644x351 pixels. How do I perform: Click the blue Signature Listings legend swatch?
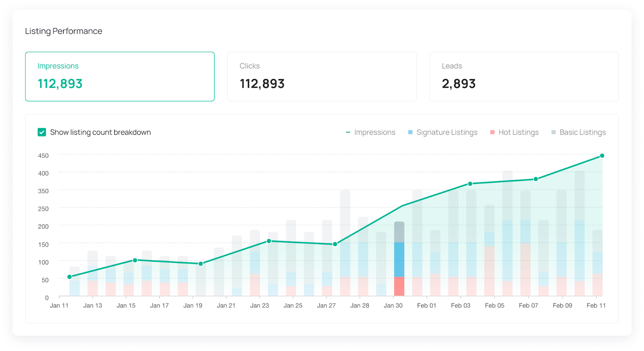(410, 132)
